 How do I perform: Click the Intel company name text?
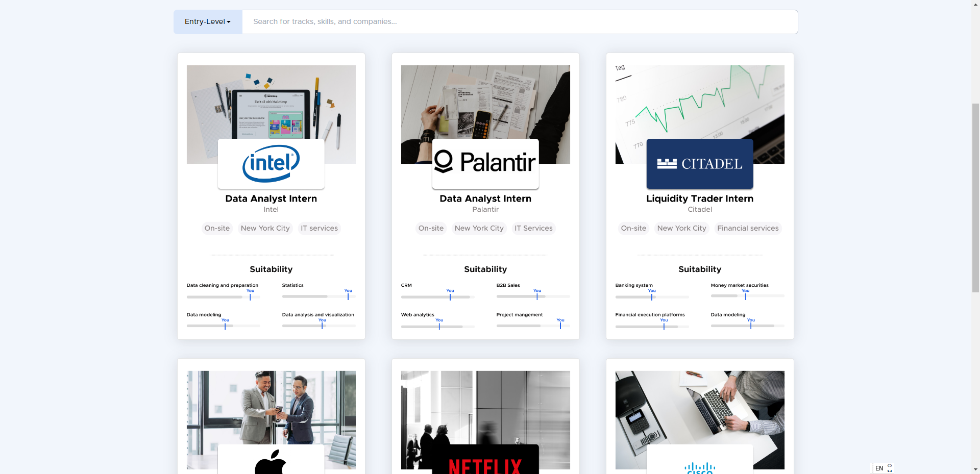click(271, 210)
